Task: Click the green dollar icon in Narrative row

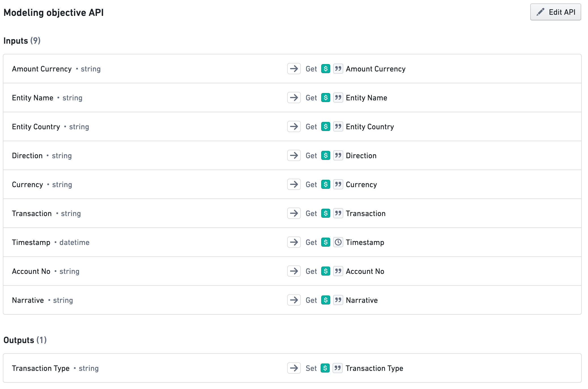Action: [325, 300]
